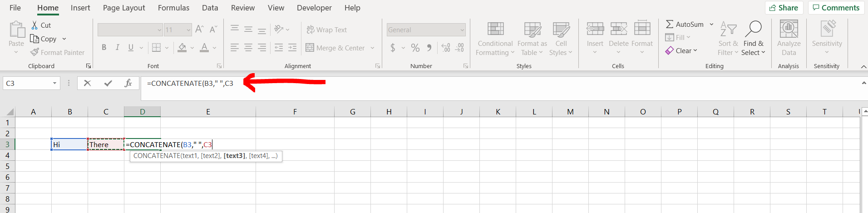
Task: Open the font size dropdown
Action: pyautogui.click(x=188, y=30)
